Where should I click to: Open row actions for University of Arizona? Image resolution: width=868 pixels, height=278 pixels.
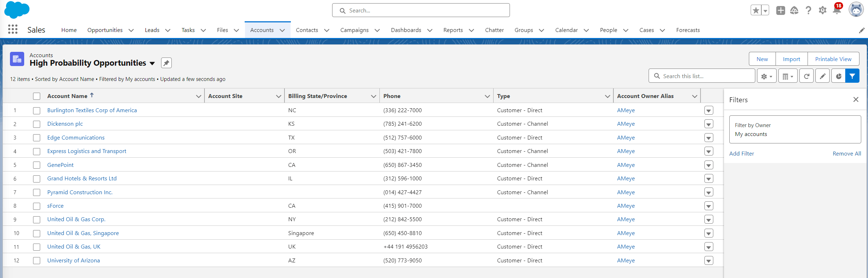tap(709, 261)
